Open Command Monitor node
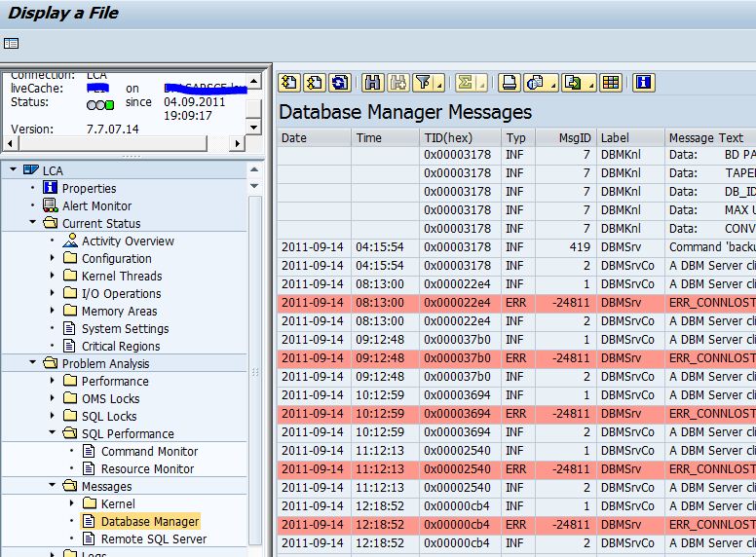Screen dimensions: 756x557 click(x=149, y=451)
